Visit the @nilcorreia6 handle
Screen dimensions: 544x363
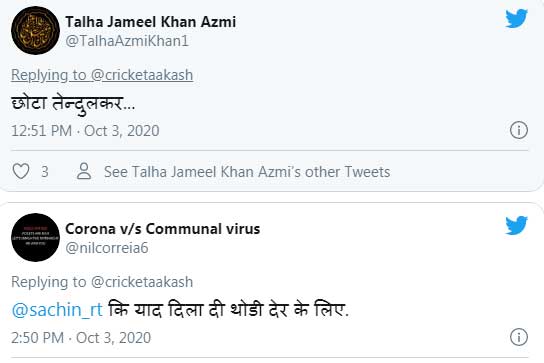tap(107, 248)
